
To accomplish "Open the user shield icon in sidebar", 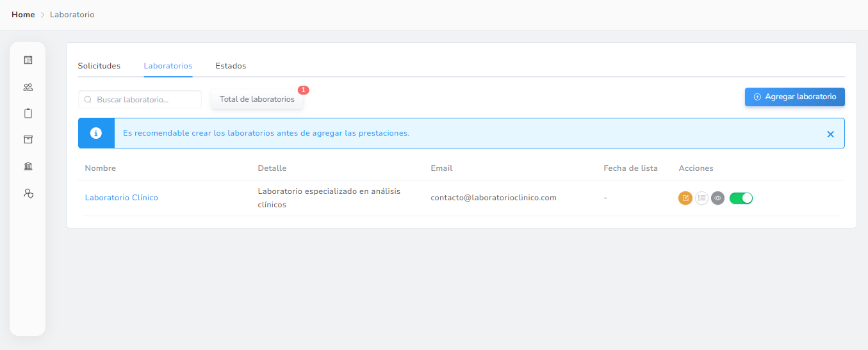I will click(28, 193).
